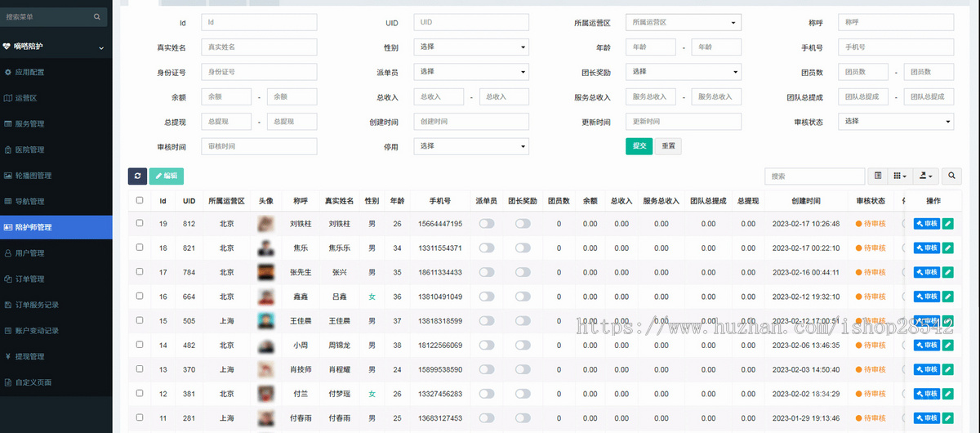
Task: Toggle 团长奖励 switch for 周锦龙 row
Action: pos(523,346)
